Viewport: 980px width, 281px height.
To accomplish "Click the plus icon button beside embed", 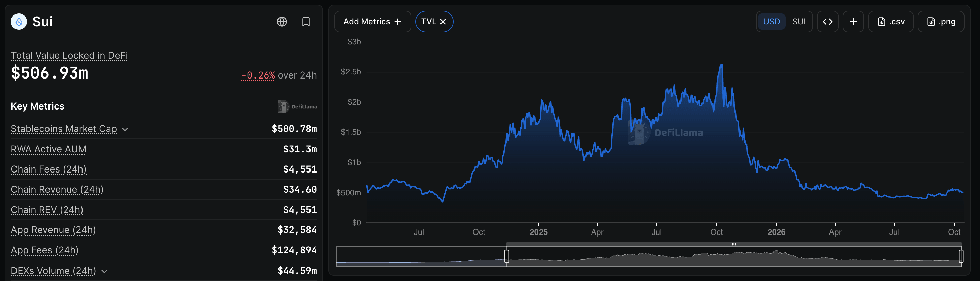I will pyautogui.click(x=853, y=22).
